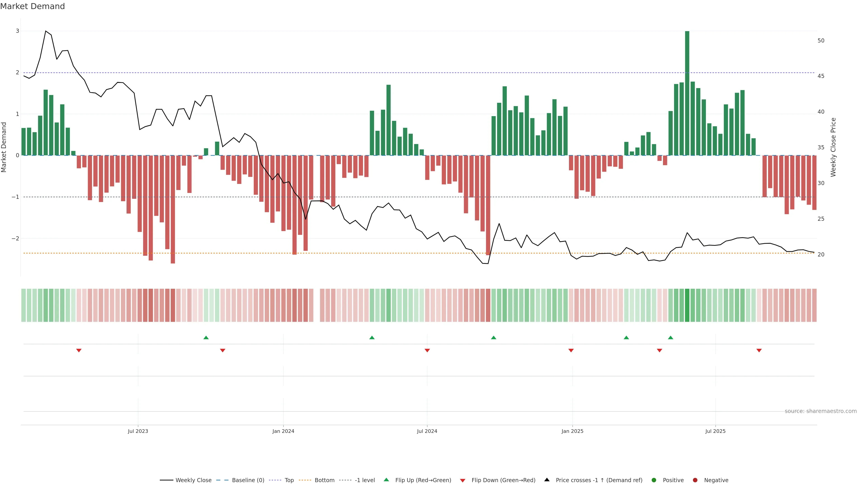Image resolution: width=868 pixels, height=488 pixels.
Task: Click the last red flip-down marker after Jul 2025
Action: (x=759, y=351)
